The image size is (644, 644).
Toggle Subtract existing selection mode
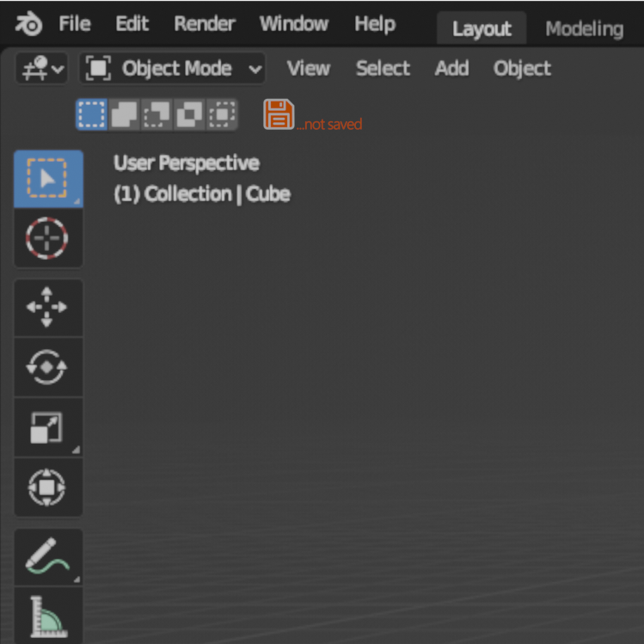point(156,114)
